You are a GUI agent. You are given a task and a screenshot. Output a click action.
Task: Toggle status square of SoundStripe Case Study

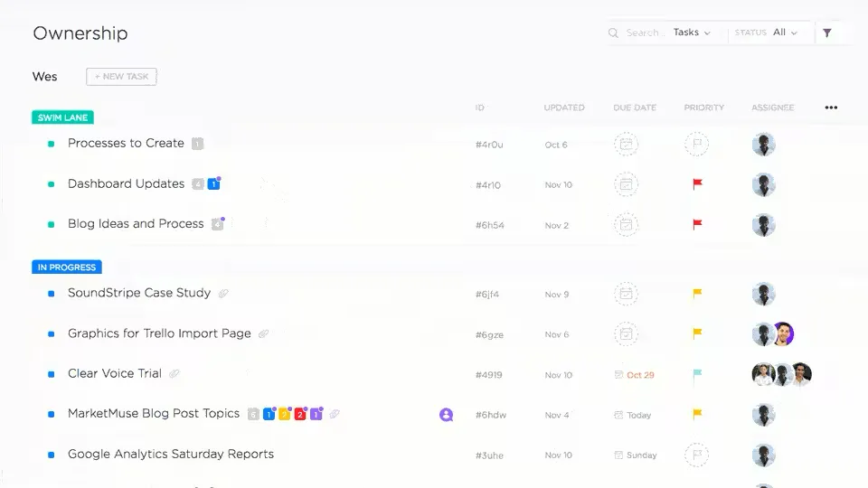tap(51, 294)
